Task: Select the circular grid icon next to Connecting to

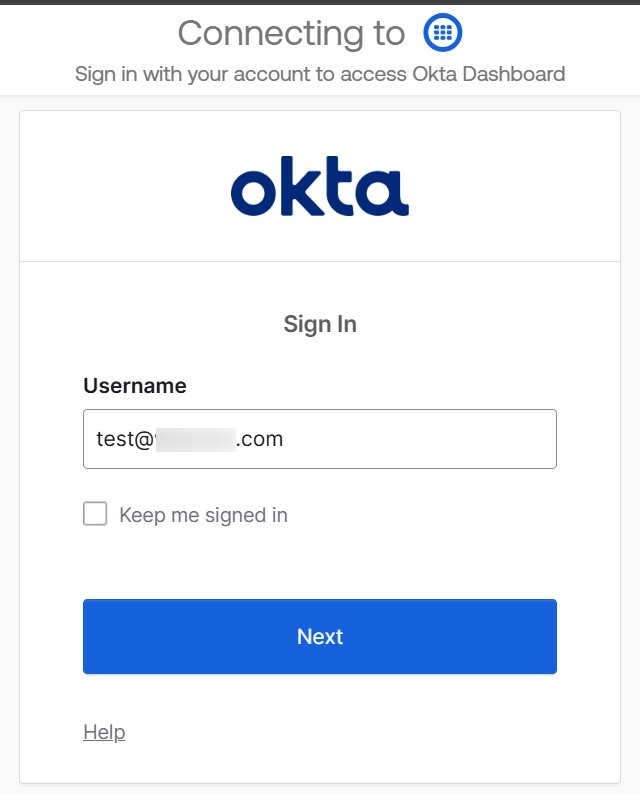Action: point(441,32)
